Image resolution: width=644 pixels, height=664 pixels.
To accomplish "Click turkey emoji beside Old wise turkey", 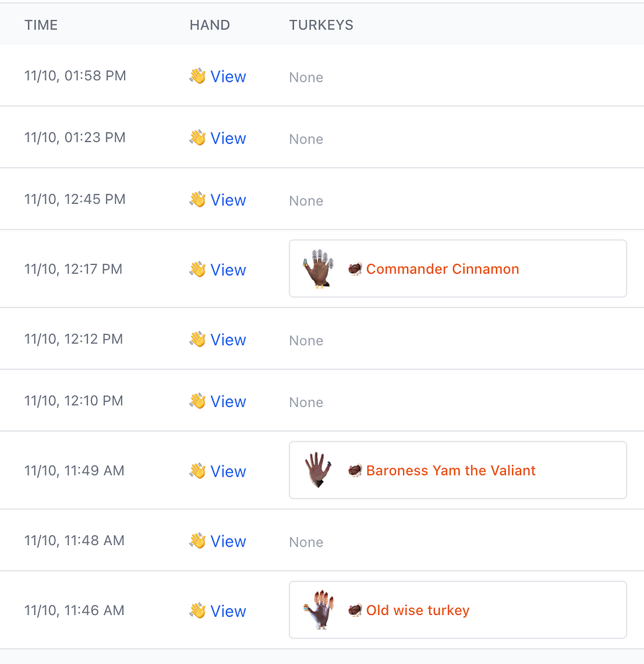I will (355, 610).
